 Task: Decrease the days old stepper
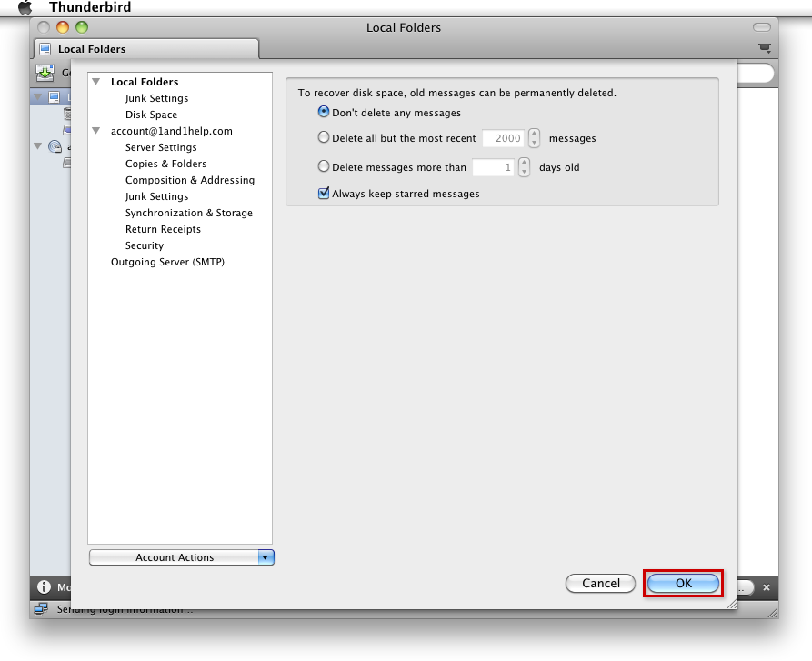[x=524, y=172]
